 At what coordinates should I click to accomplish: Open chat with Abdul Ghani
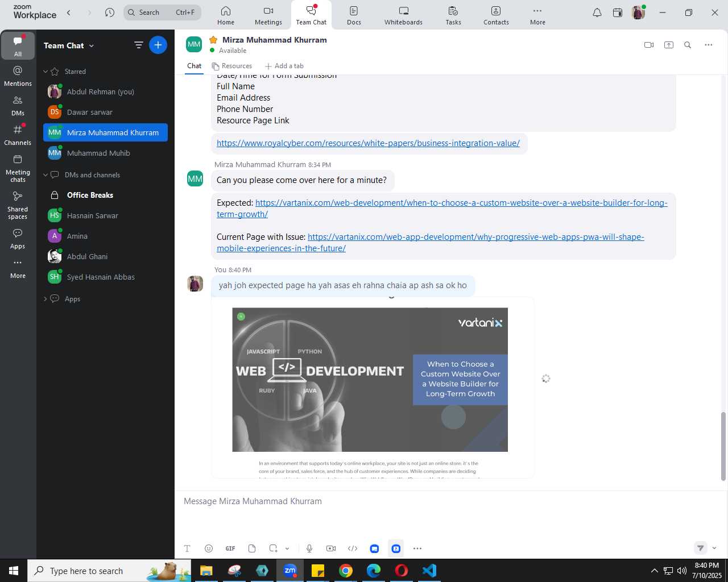click(105, 256)
